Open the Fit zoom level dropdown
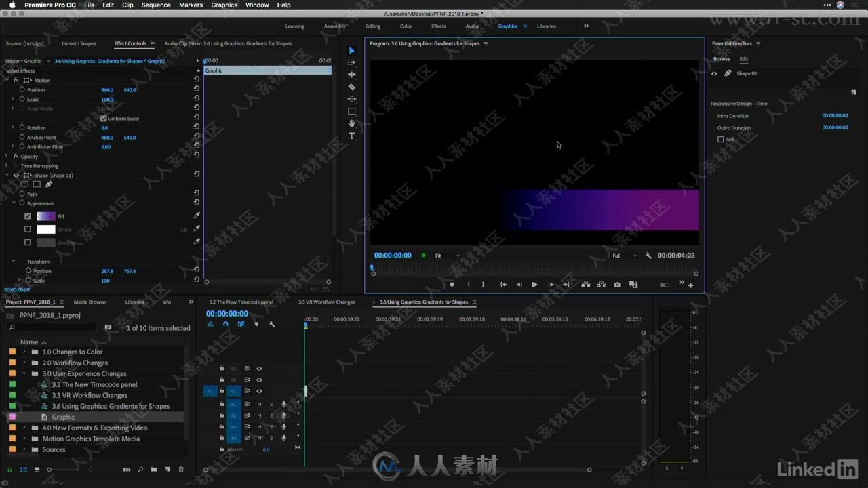 click(447, 256)
